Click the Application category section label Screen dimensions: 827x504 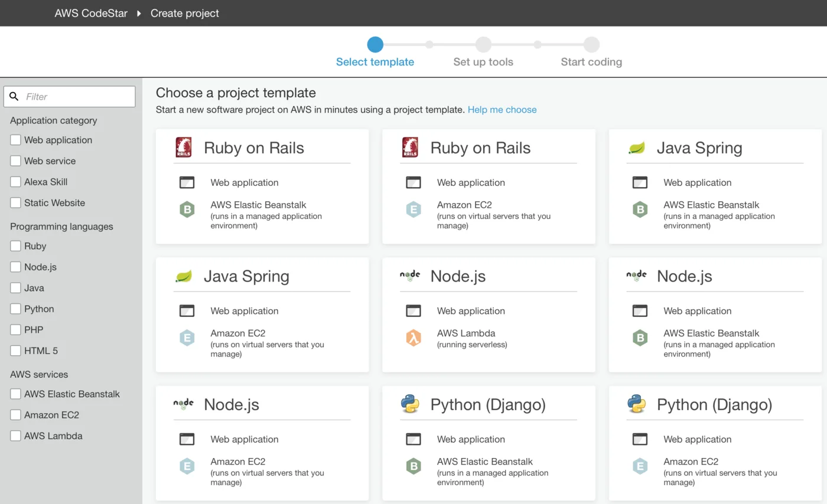tap(54, 120)
